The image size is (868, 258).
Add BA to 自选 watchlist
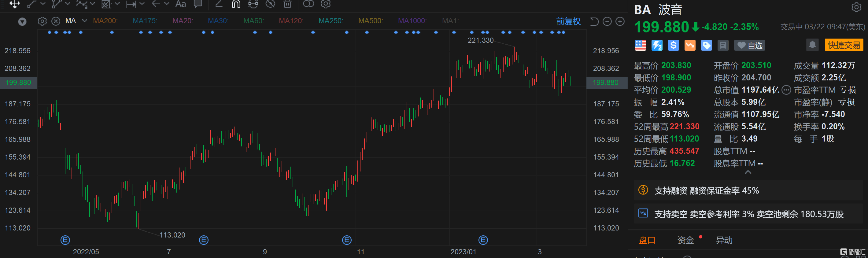(x=749, y=46)
